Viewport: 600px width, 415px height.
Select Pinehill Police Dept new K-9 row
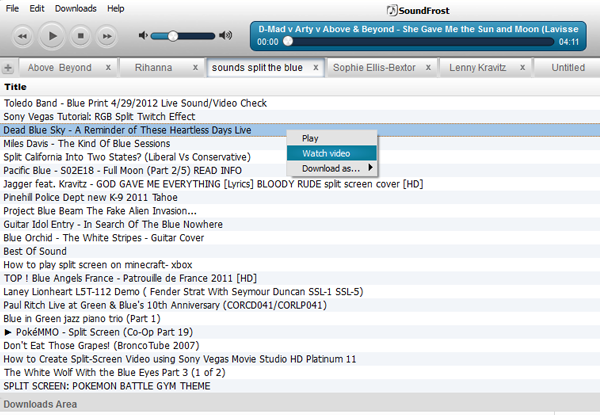300,197
